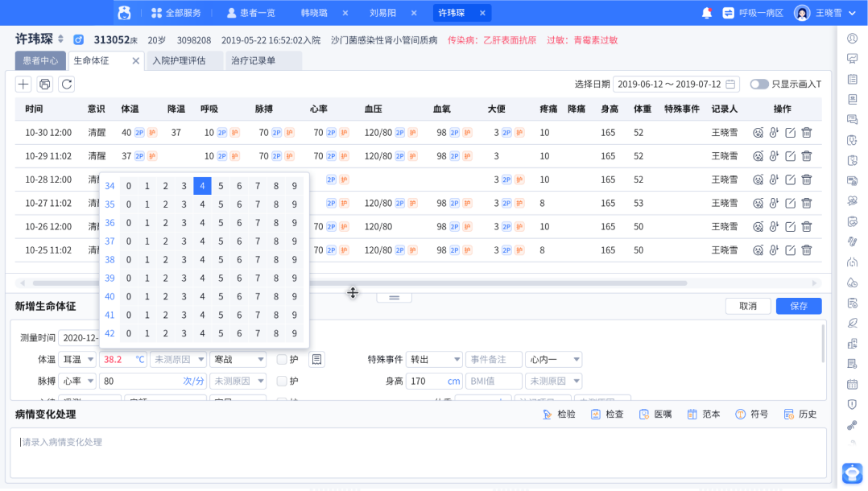Switch to patient 刘易阳's tab
This screenshot has width=868, height=491.
[385, 12]
